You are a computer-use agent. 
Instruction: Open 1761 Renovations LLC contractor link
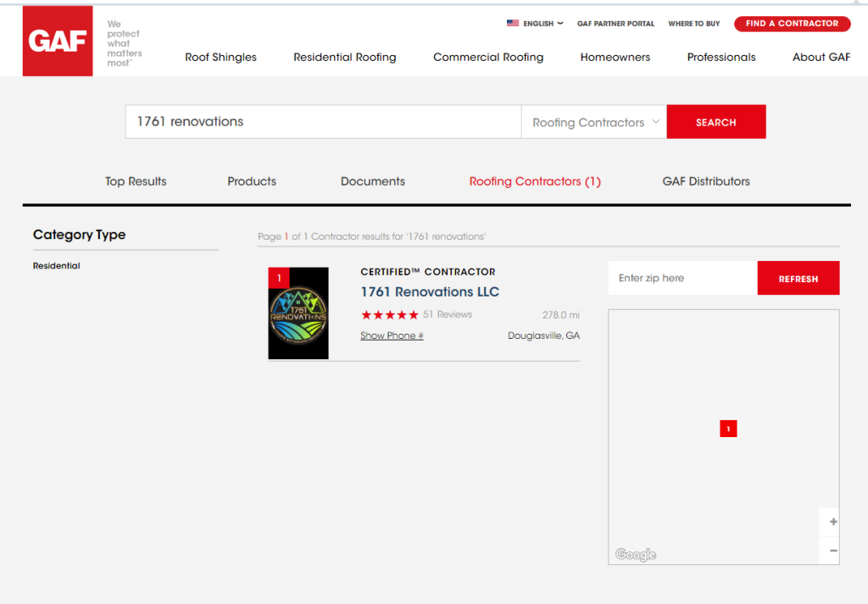pyautogui.click(x=430, y=291)
